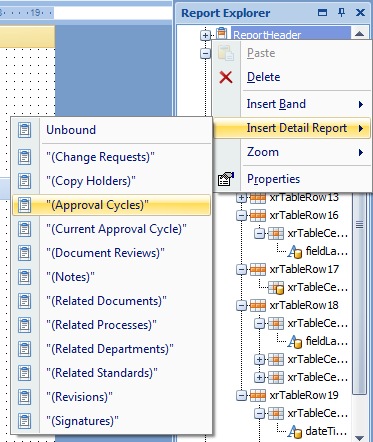Choose "(Related Processes)" detail report

click(x=111, y=325)
